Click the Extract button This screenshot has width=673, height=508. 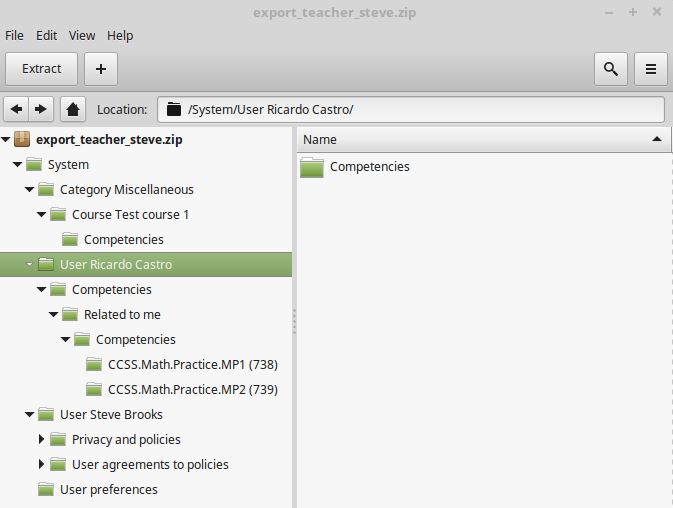point(41,69)
